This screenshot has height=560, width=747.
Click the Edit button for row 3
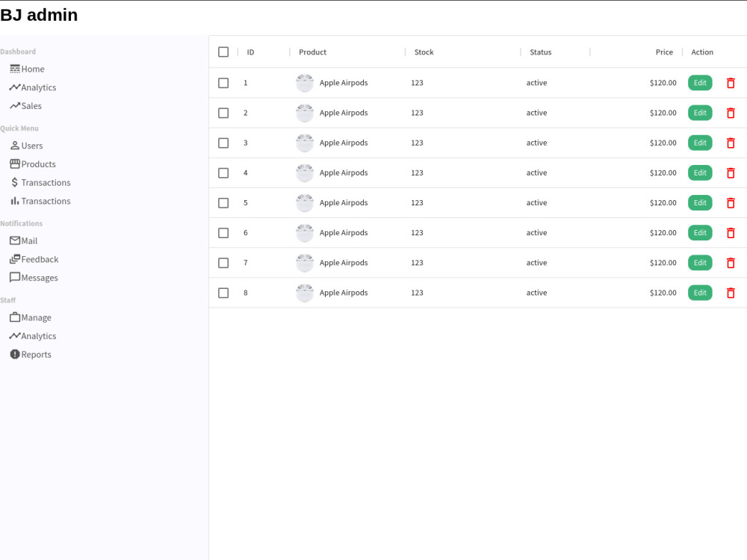click(x=700, y=143)
